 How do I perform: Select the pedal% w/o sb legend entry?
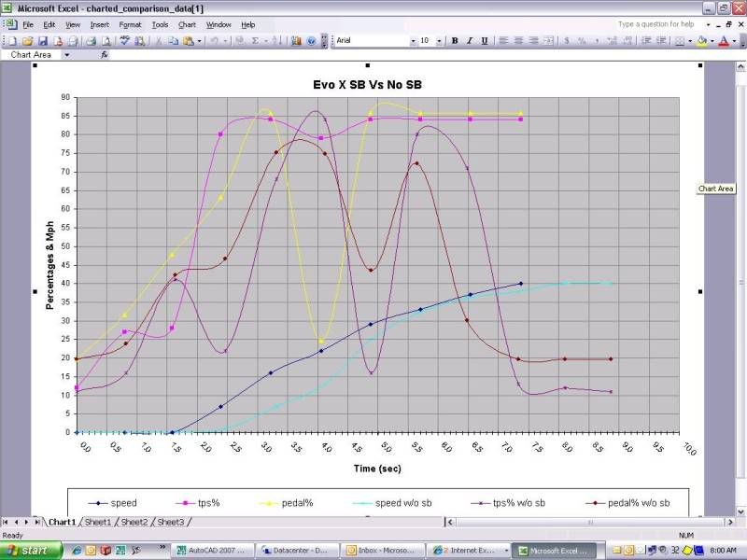coord(627,503)
